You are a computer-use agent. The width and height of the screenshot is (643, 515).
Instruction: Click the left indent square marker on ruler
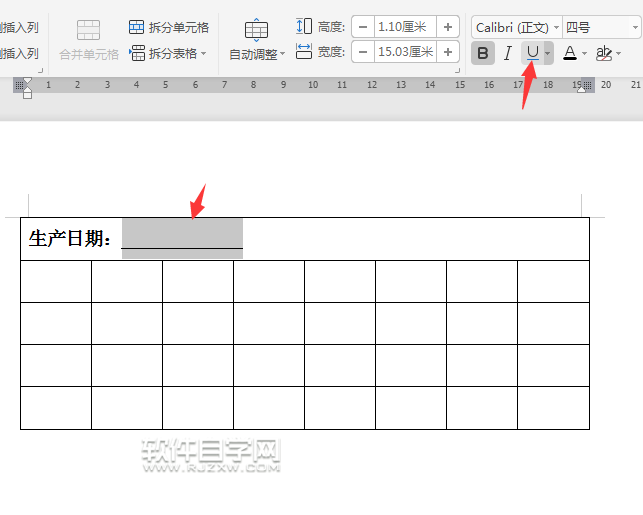click(27, 96)
